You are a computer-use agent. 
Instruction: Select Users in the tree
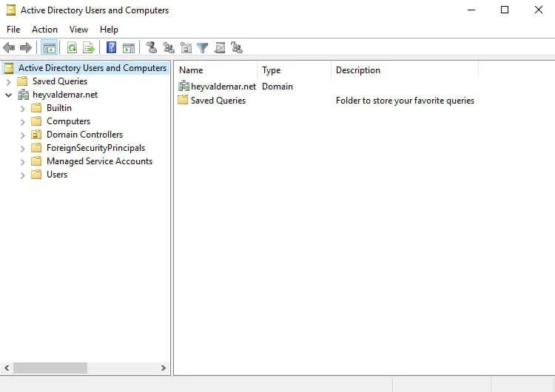(57, 175)
